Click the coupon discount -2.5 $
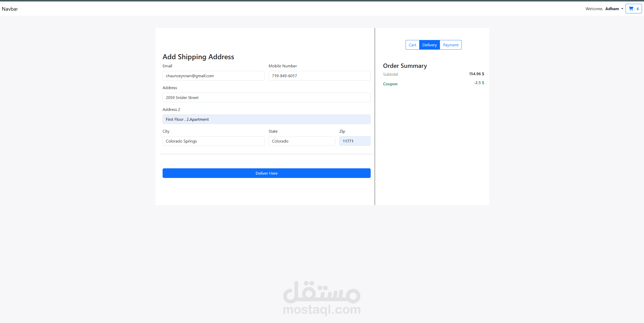This screenshot has width=644, height=323. coord(479,83)
